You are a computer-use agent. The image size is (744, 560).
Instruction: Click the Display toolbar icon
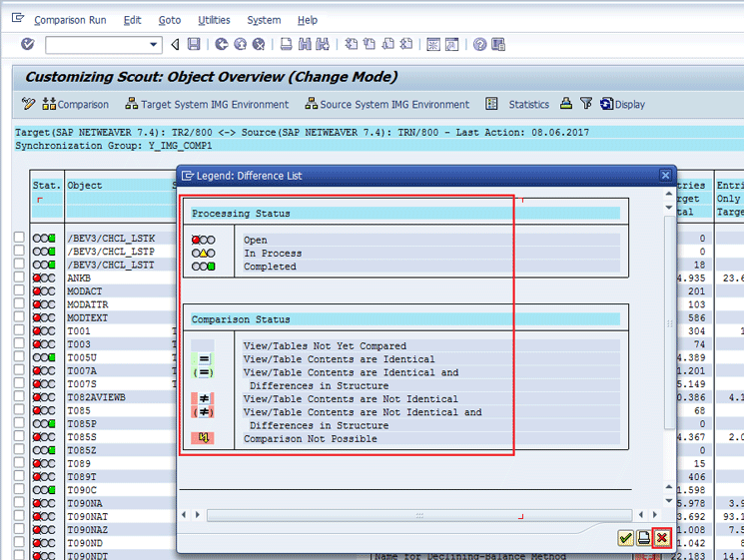coord(622,105)
